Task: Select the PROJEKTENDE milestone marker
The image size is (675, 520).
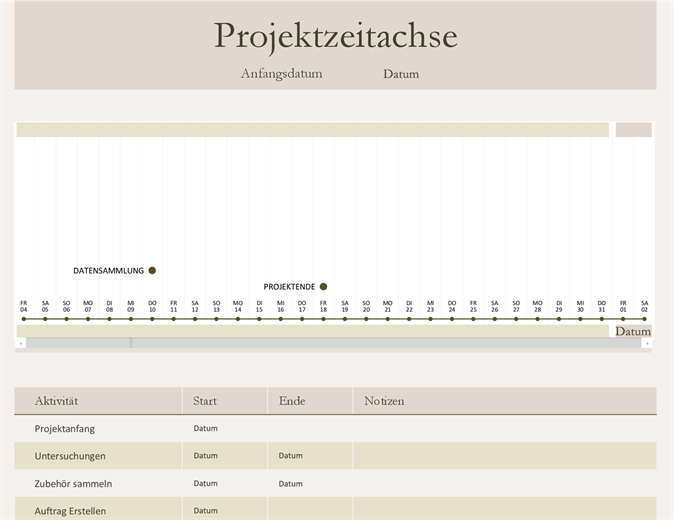Action: point(323,287)
